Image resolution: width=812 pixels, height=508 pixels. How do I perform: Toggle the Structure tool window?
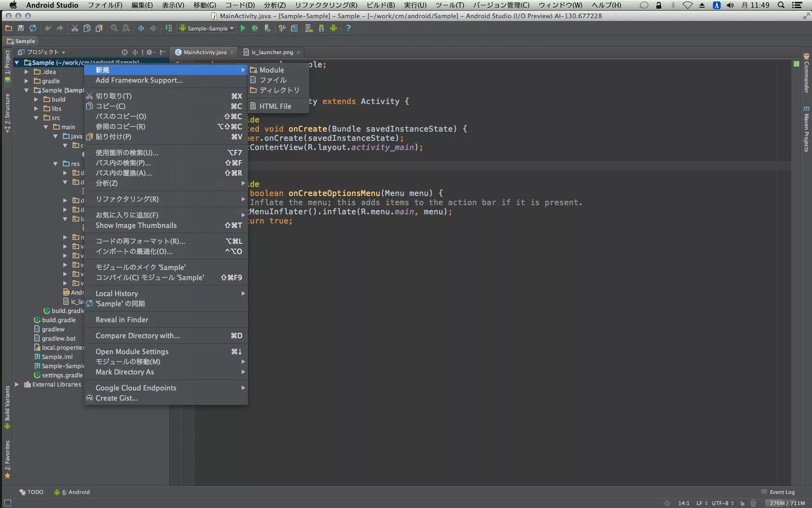(7, 113)
